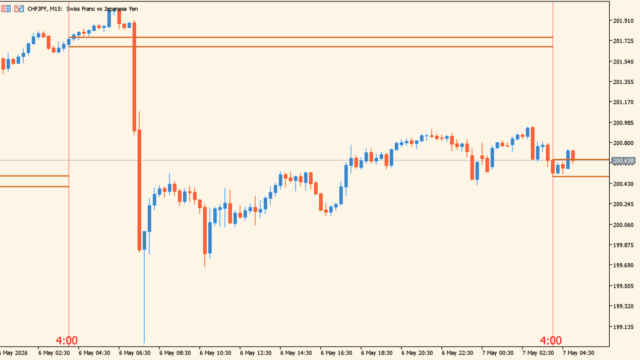This screenshot has height=360, width=640.
Task: Click the 201.910 price scale label
Action: click(x=623, y=21)
